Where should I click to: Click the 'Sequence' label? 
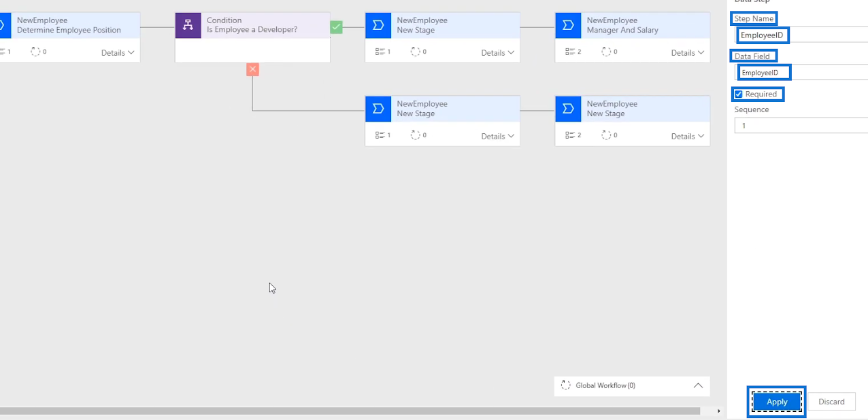pyautogui.click(x=752, y=109)
